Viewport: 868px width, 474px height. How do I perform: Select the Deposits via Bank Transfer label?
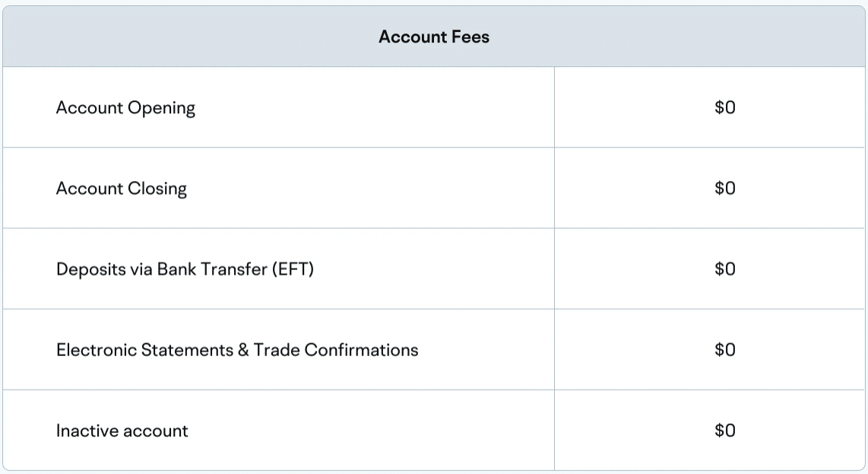(x=185, y=269)
